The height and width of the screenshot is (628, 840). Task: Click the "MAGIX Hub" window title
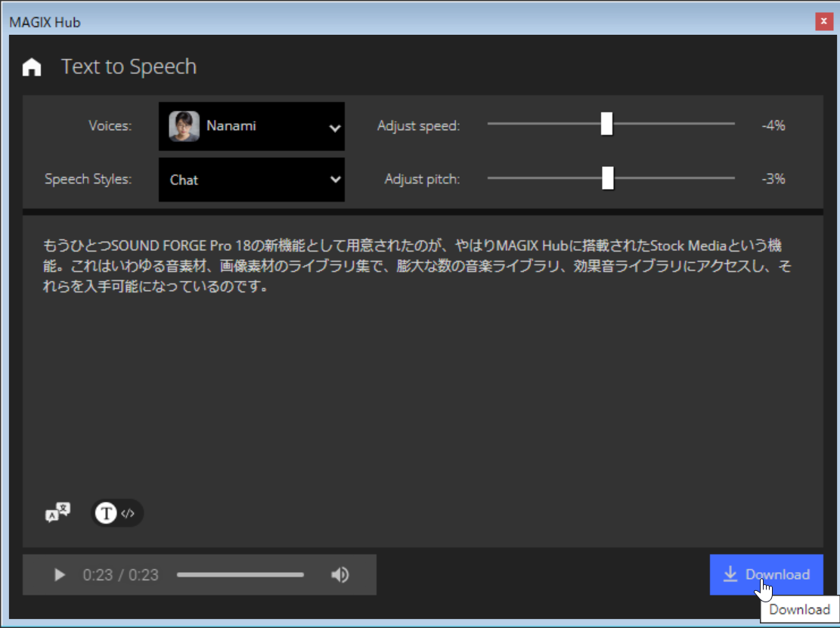pos(45,23)
